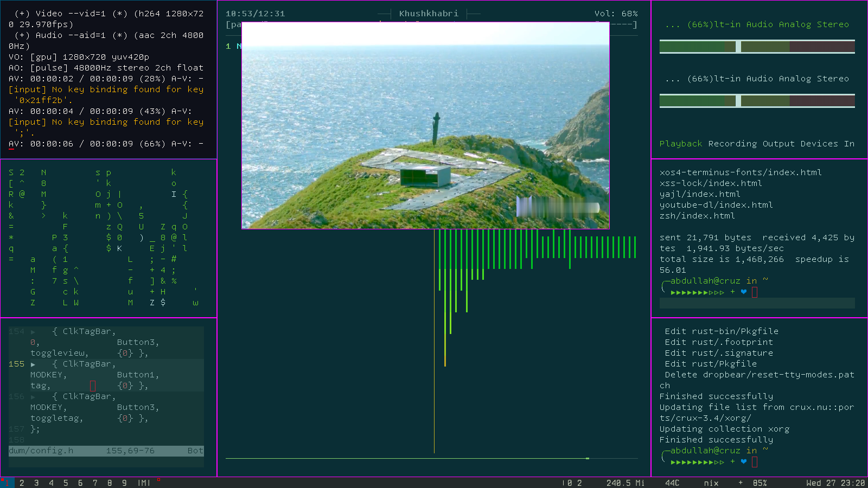The image size is (868, 488).
Task: Click the 44C temperature reading
Action: pyautogui.click(x=672, y=483)
